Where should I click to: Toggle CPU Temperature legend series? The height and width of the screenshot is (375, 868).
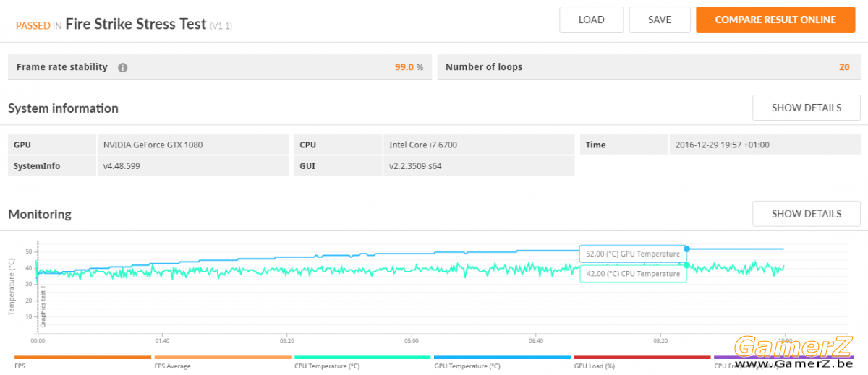[x=362, y=361]
